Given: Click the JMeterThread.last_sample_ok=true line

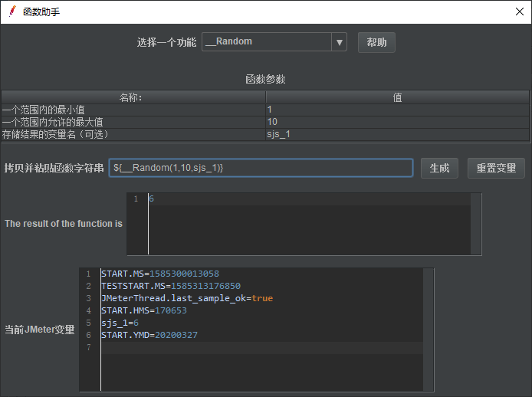Looking at the screenshot, I should (187, 298).
